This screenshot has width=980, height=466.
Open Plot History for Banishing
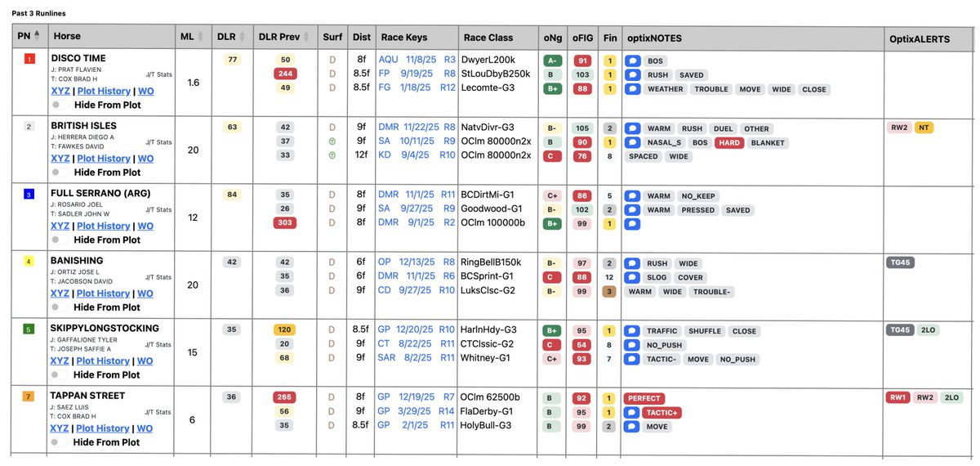(x=104, y=293)
